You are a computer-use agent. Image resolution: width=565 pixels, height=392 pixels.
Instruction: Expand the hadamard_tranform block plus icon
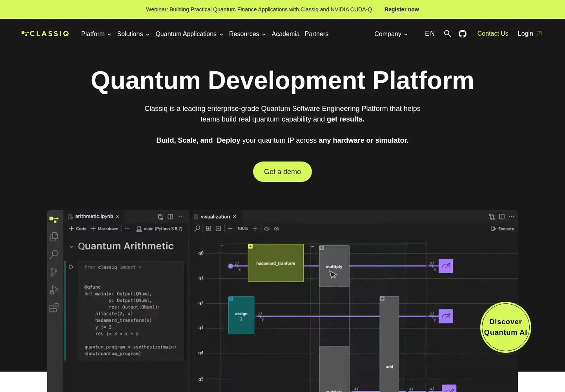250,247
